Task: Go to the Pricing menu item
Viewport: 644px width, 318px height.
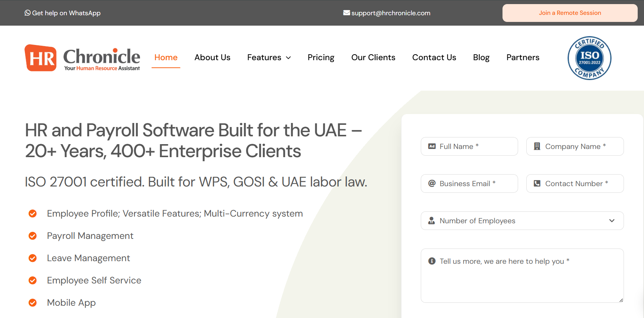Action: pos(321,58)
